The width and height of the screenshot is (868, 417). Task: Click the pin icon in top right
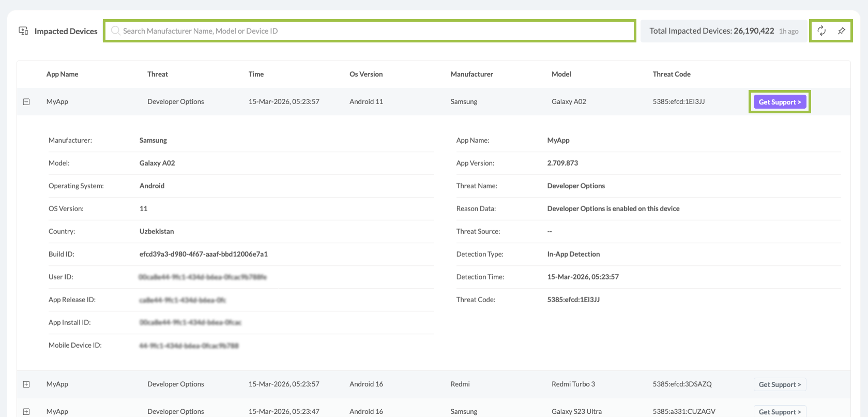click(841, 31)
